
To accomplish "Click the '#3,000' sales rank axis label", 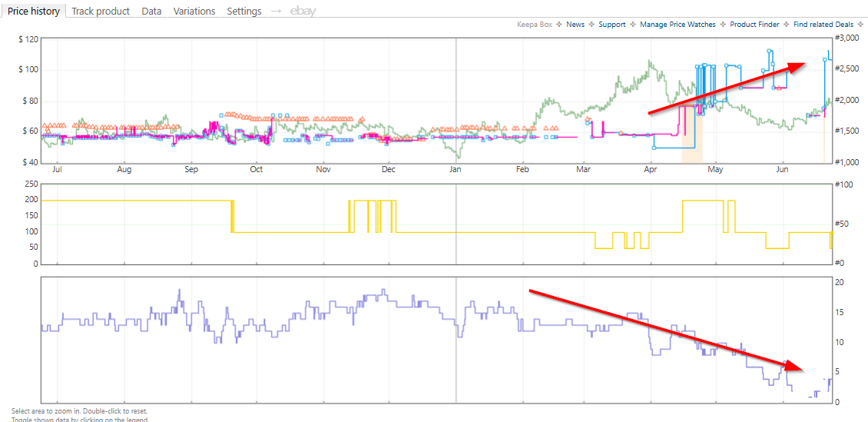I will (847, 38).
